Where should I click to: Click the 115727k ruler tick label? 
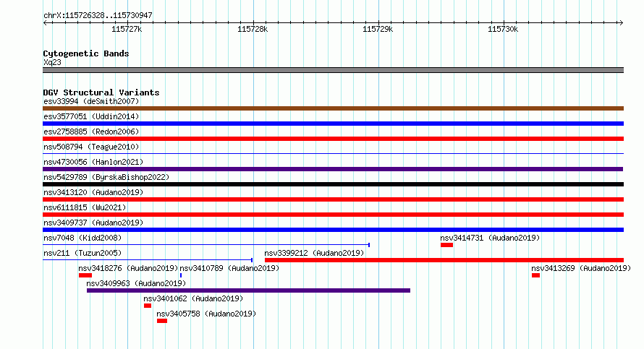pos(127,29)
